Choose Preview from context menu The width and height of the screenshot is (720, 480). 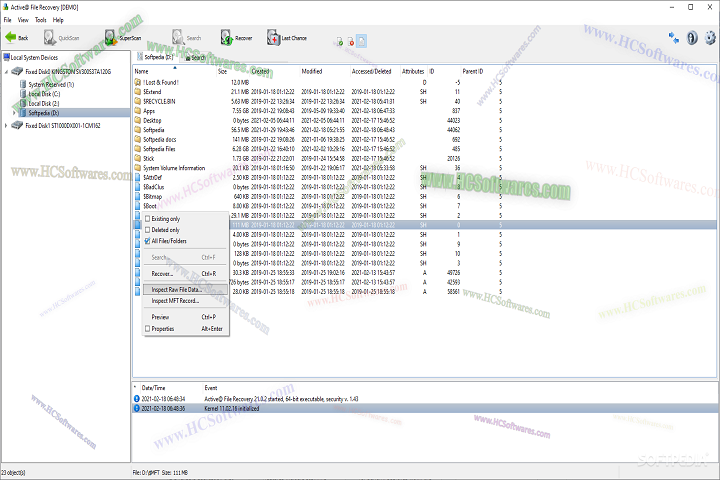185,317
